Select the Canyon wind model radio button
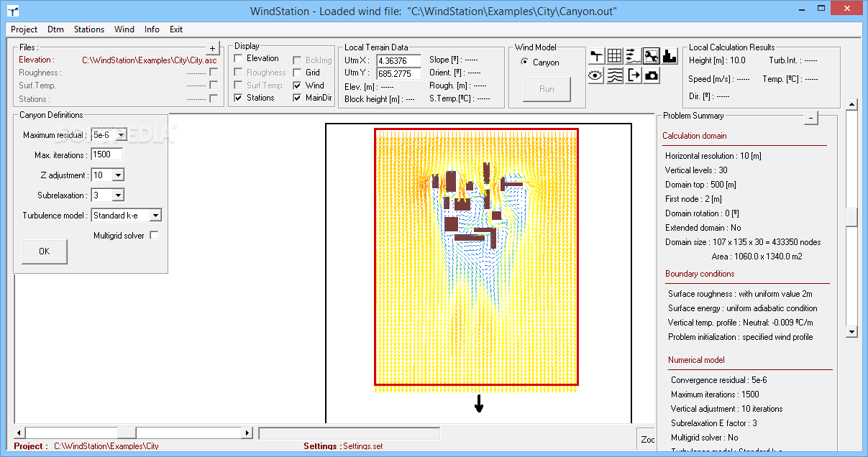 tap(525, 63)
